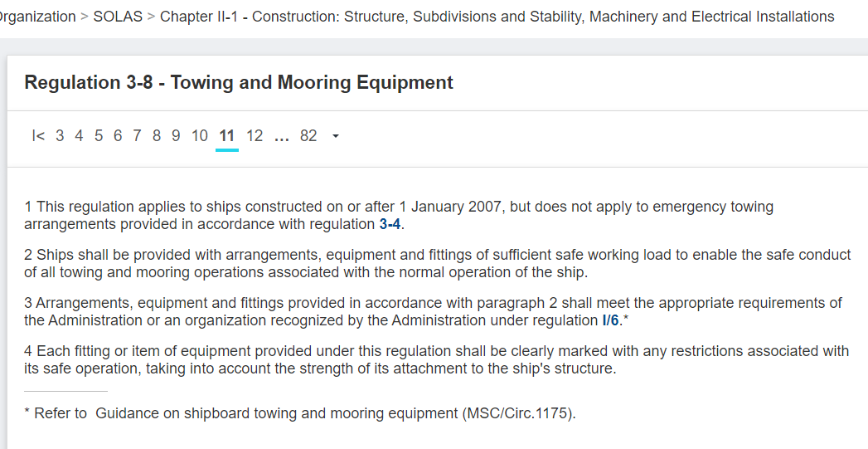Viewport: 868px width, 449px height.
Task: Go to page 10
Action: 200,136
